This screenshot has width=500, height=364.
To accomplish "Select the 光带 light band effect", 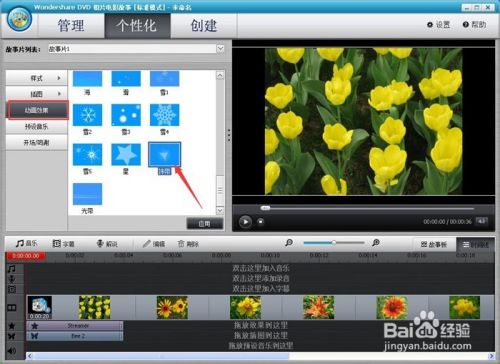I will [x=87, y=194].
